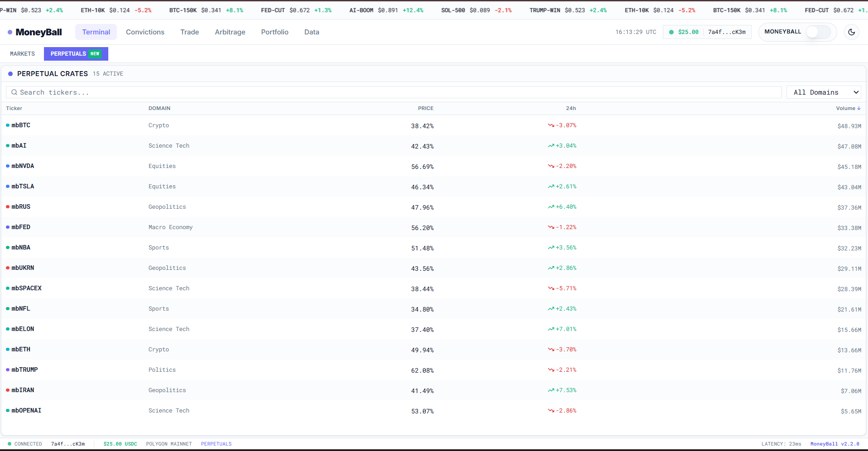Click mbELON uptrend arrow icon
The height and width of the screenshot is (451, 868).
(551, 329)
